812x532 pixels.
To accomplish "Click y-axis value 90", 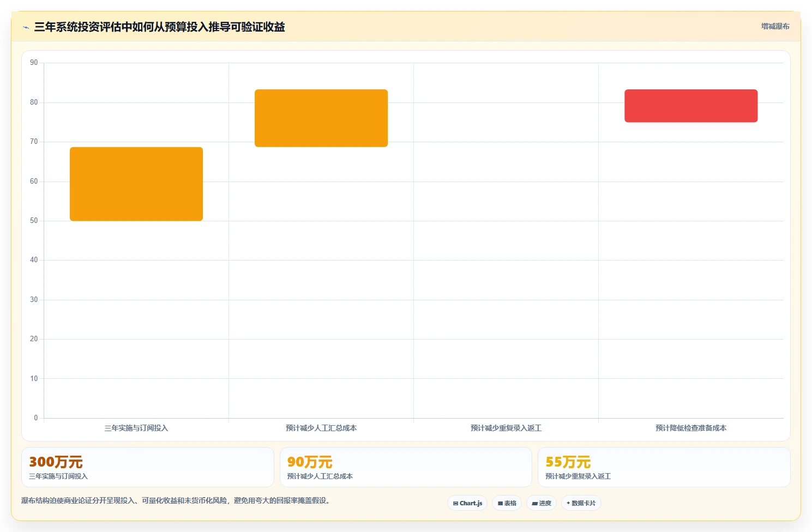I will click(34, 63).
